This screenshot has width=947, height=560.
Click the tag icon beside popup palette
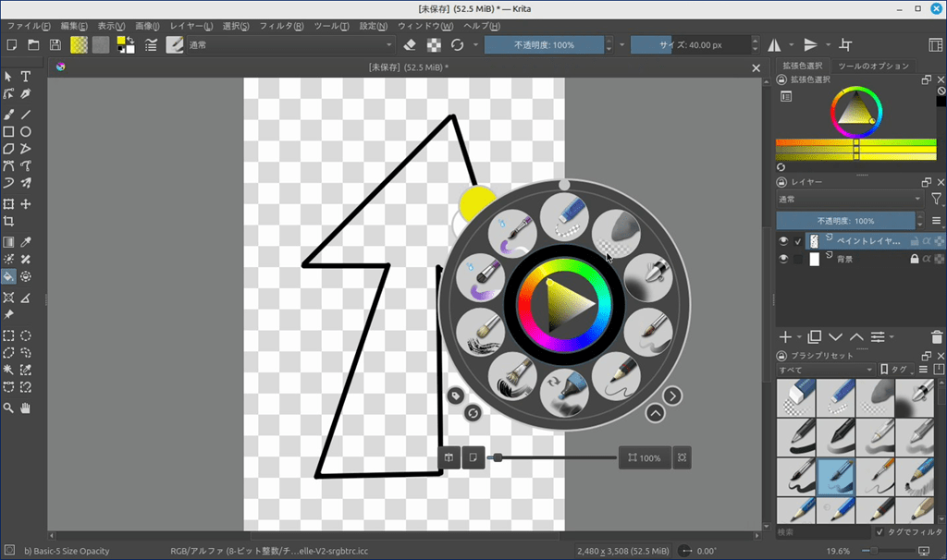pos(454,396)
